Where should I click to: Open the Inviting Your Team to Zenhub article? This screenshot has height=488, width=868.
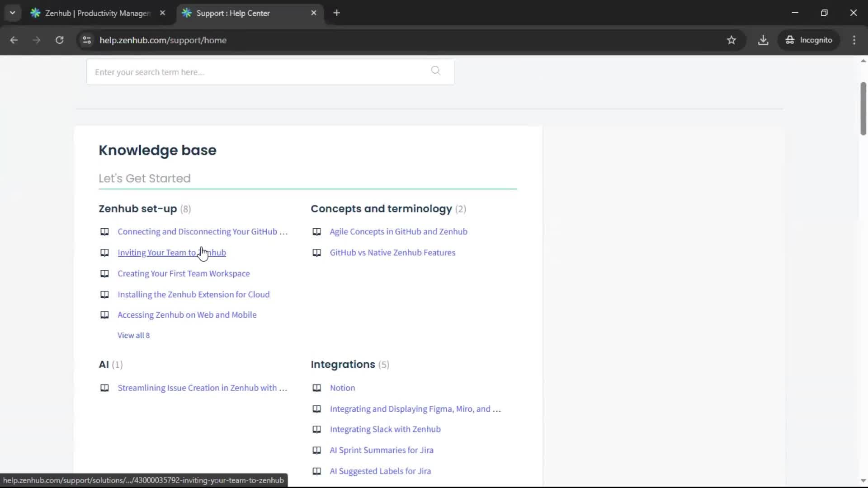click(x=172, y=253)
